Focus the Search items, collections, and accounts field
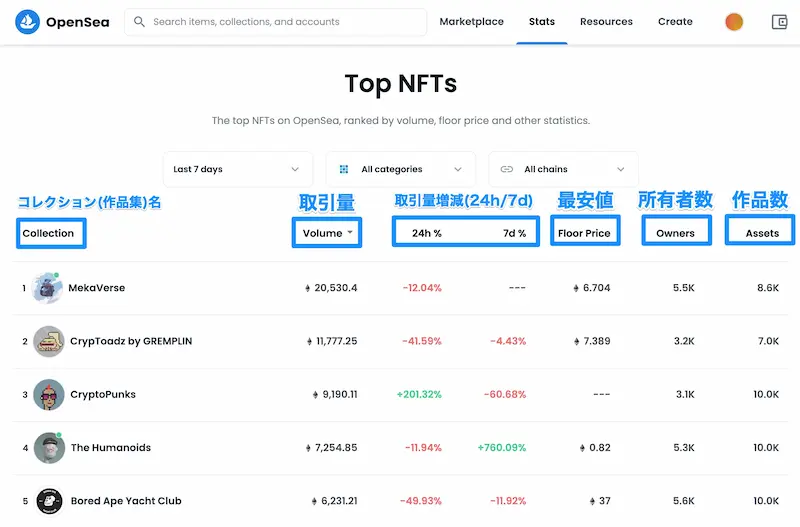 click(x=276, y=22)
